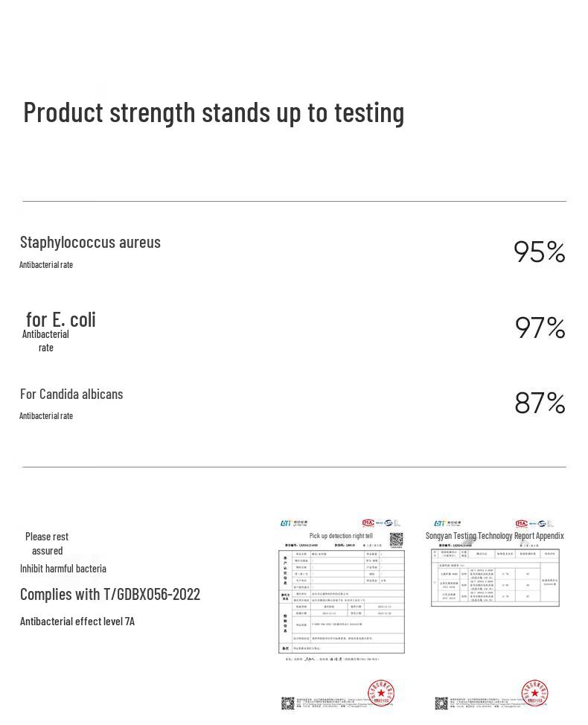Click the 95% antibacterial rate value
This screenshot has height=725, width=588.
tap(539, 252)
